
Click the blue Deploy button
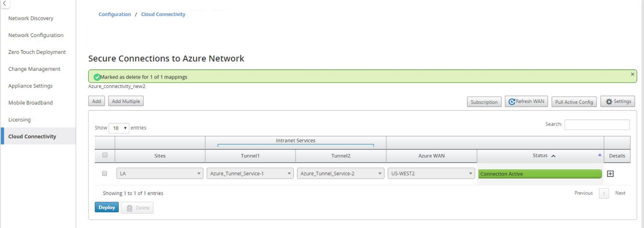click(x=107, y=208)
